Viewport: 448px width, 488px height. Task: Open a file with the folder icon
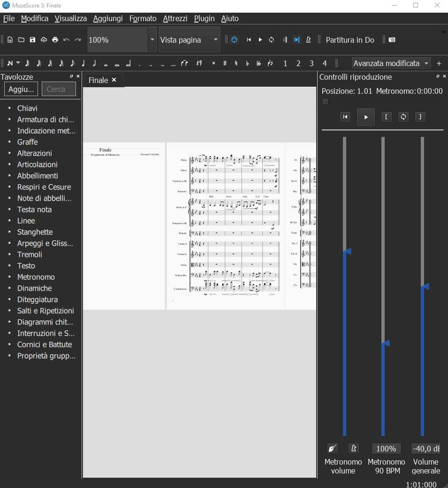tap(21, 40)
